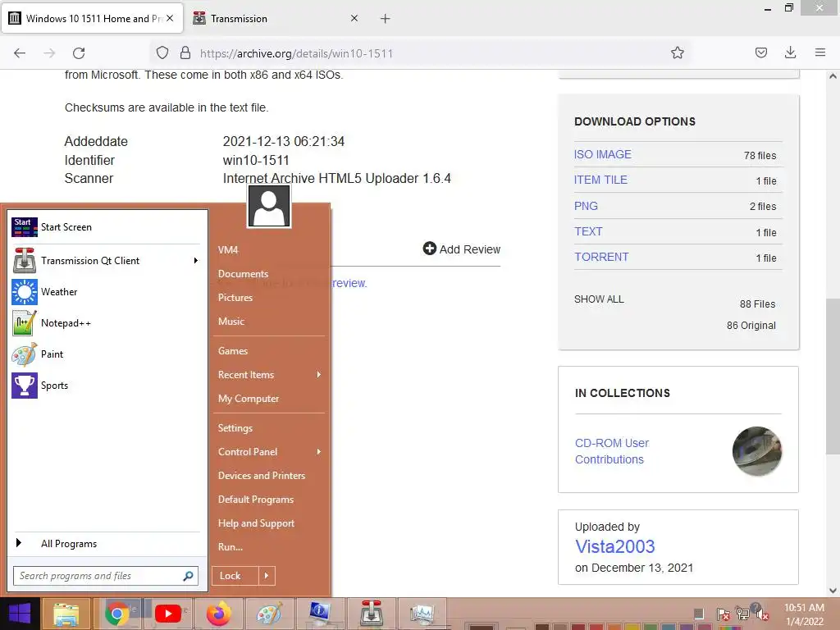Viewport: 840px width, 630px height.
Task: Open Transmission from the taskbar
Action: coord(371,614)
